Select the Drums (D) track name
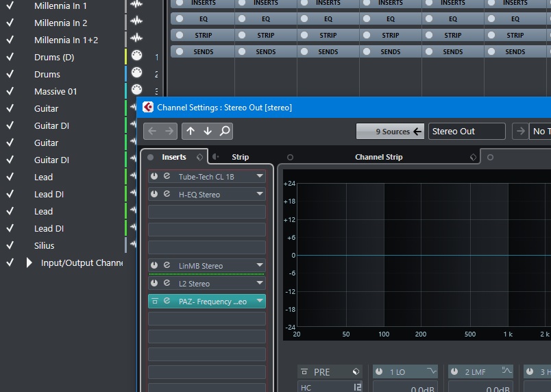The image size is (551, 392). pos(54,57)
